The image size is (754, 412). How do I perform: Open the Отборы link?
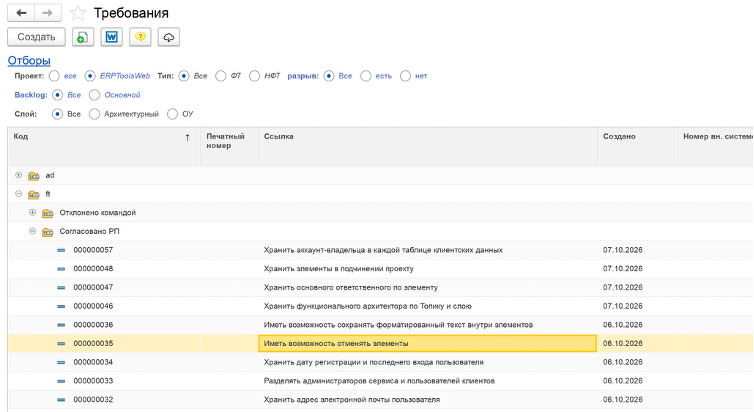pyautogui.click(x=29, y=61)
